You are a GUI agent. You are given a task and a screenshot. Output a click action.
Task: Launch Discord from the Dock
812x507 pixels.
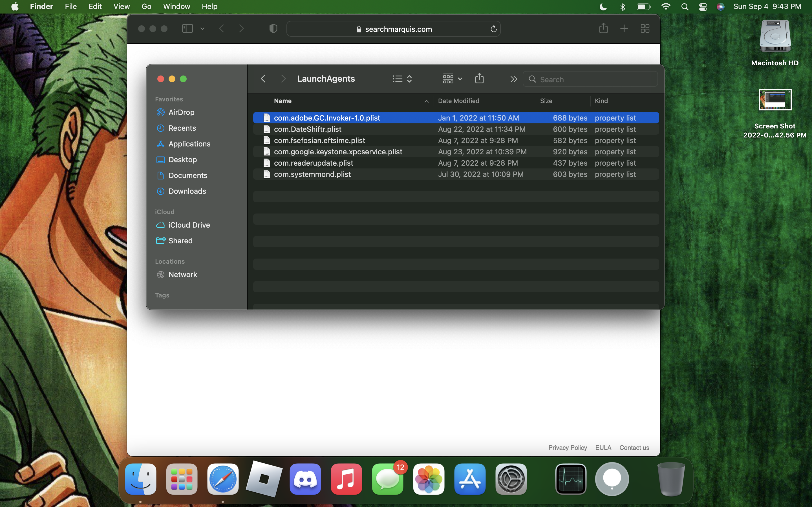click(x=305, y=479)
